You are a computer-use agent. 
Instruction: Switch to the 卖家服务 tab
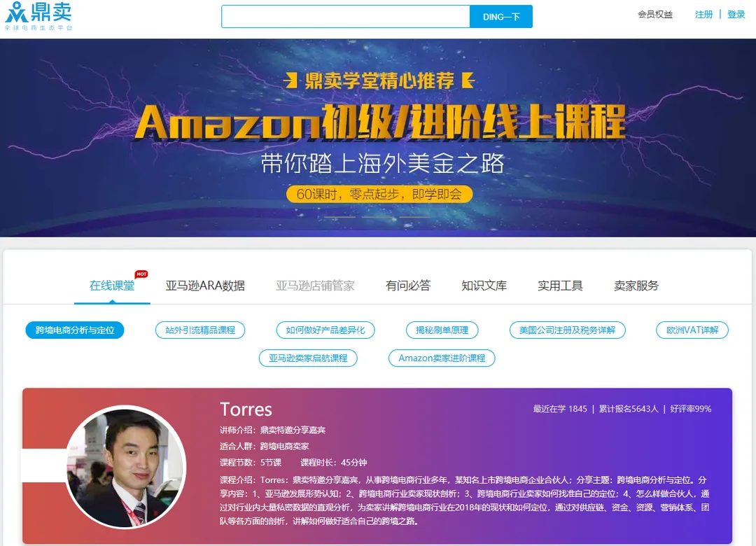pos(636,286)
